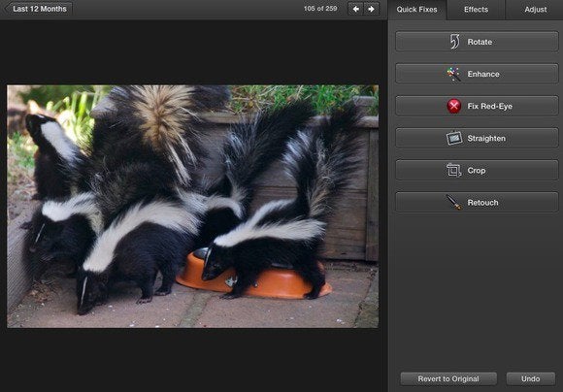Click the skunks photo in the viewer

193,207
